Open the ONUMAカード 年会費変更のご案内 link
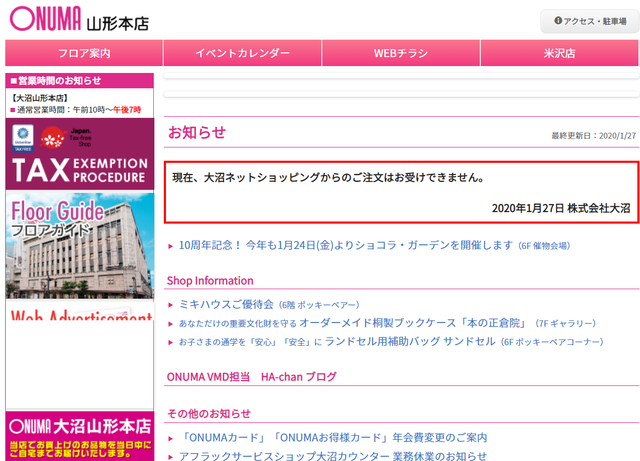The image size is (640, 461). (333, 438)
